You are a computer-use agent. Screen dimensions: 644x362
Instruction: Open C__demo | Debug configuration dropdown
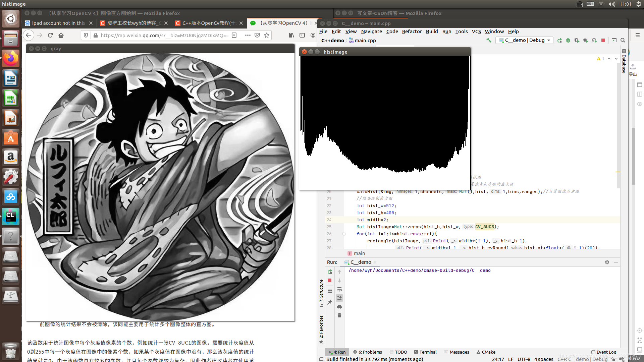click(x=525, y=40)
